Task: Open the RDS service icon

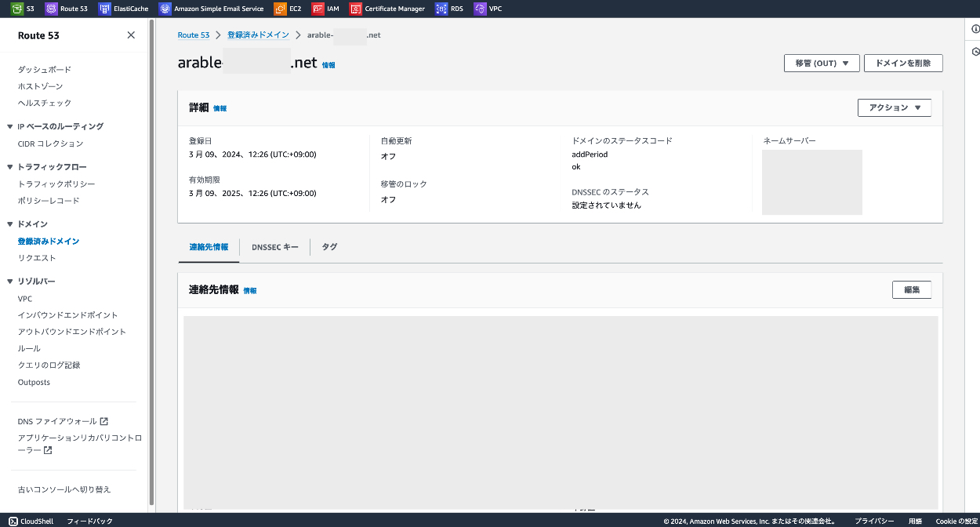Action: click(x=441, y=9)
